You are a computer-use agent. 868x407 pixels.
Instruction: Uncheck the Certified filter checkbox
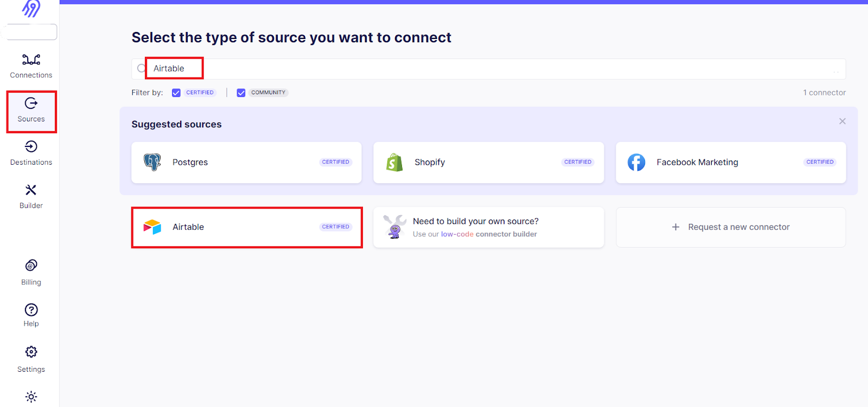pyautogui.click(x=176, y=93)
